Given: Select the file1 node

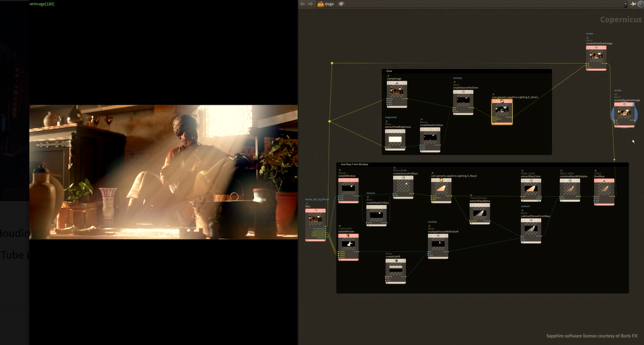Looking at the screenshot, I should click(x=315, y=224).
